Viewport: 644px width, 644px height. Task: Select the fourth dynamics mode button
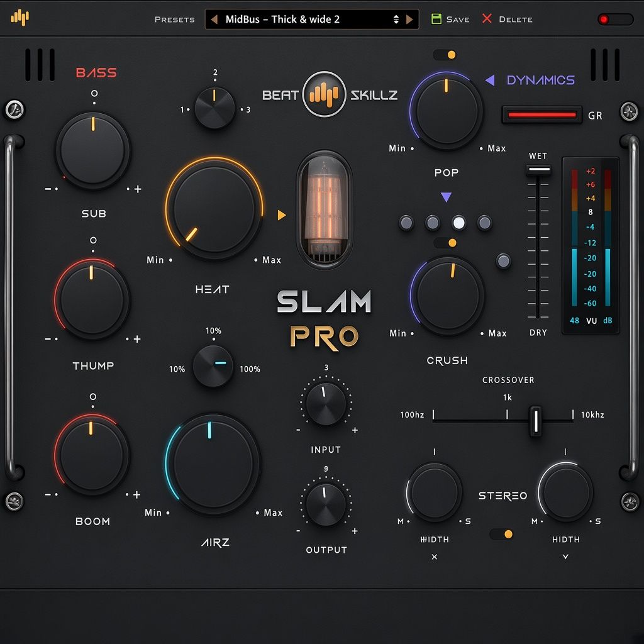click(484, 223)
